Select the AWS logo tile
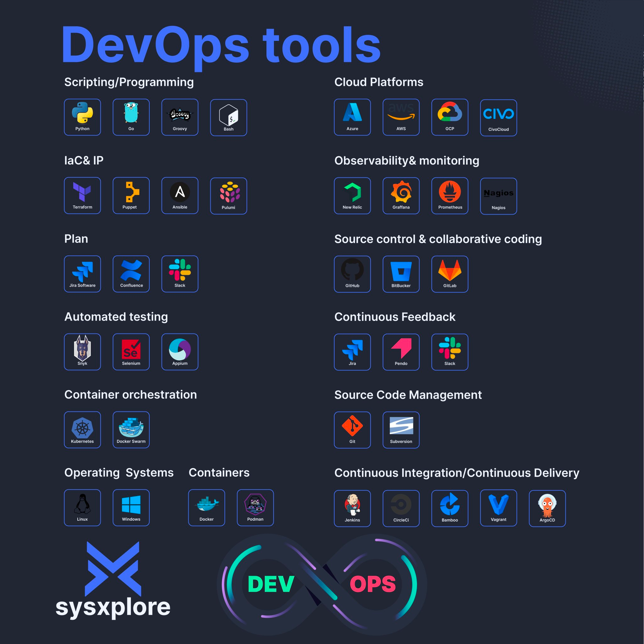The height and width of the screenshot is (644, 644). click(401, 117)
